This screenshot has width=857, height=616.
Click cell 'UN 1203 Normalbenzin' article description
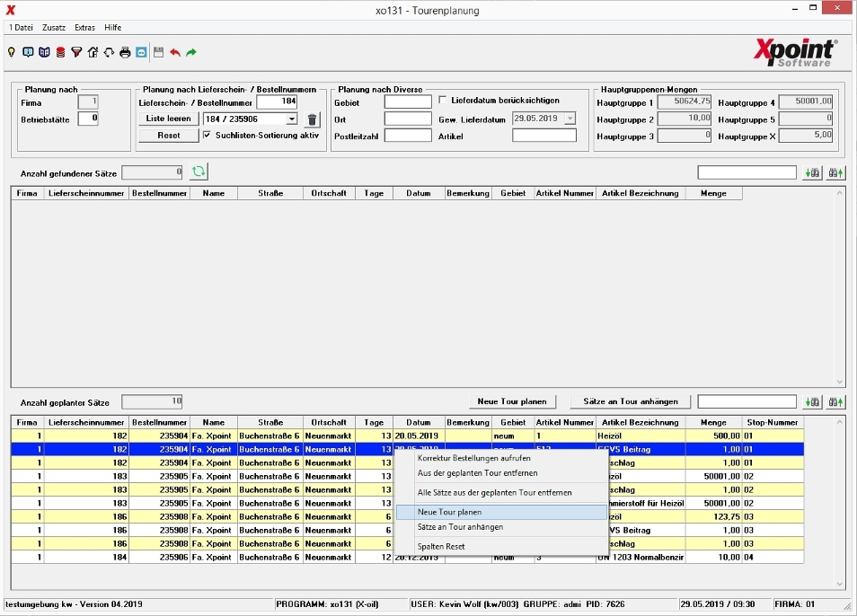point(641,558)
